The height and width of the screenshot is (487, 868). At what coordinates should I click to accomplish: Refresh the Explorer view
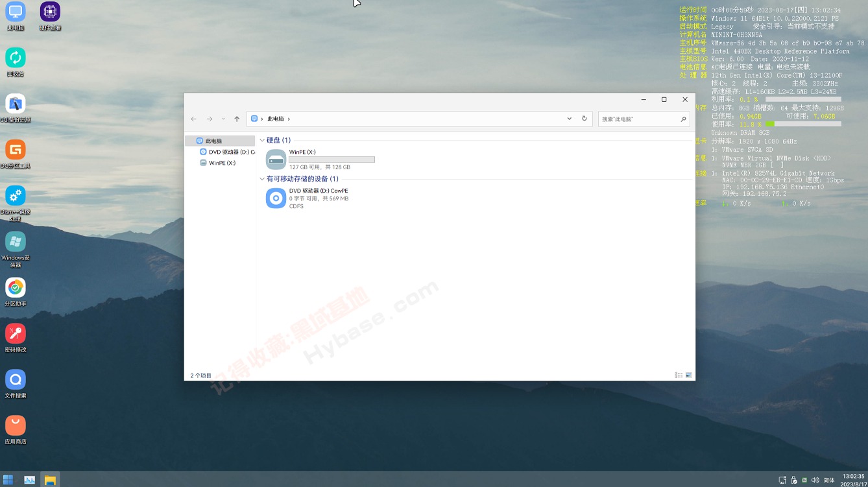click(x=585, y=119)
